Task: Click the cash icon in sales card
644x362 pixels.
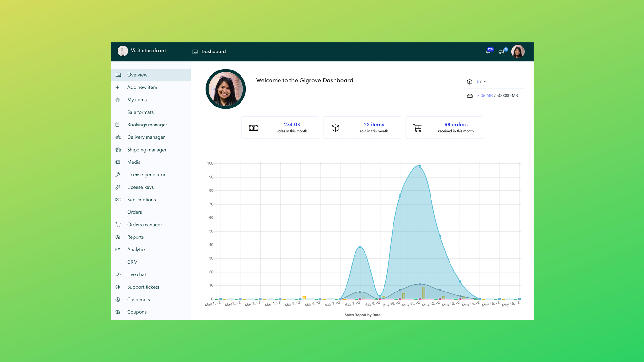Action: click(253, 128)
